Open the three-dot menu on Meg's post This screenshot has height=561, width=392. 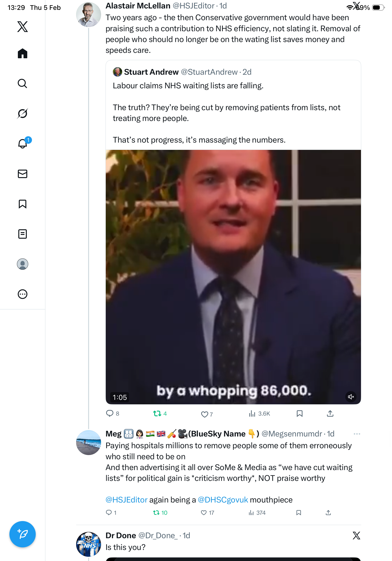pyautogui.click(x=357, y=434)
